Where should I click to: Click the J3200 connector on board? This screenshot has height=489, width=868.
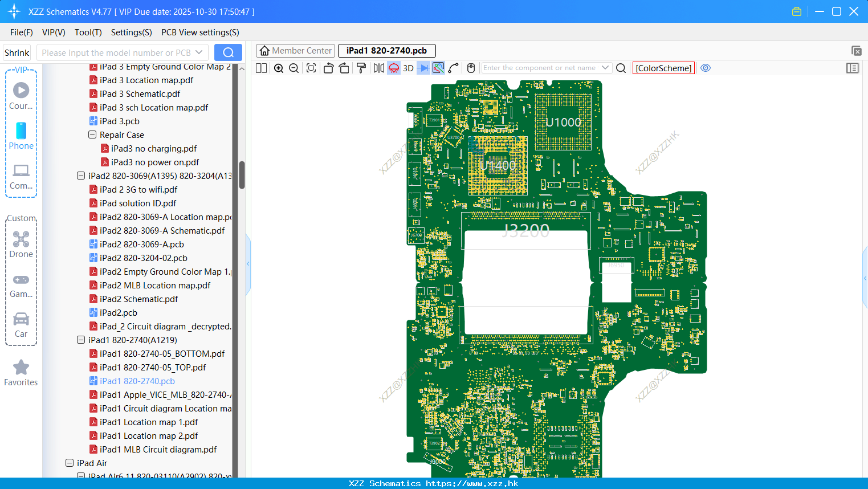pyautogui.click(x=526, y=231)
